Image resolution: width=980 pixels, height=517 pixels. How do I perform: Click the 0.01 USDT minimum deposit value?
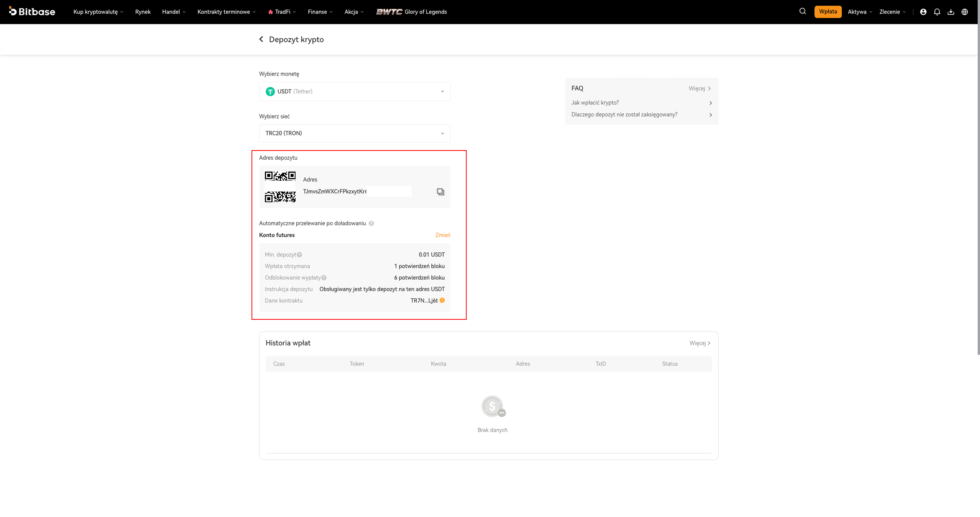click(x=432, y=255)
